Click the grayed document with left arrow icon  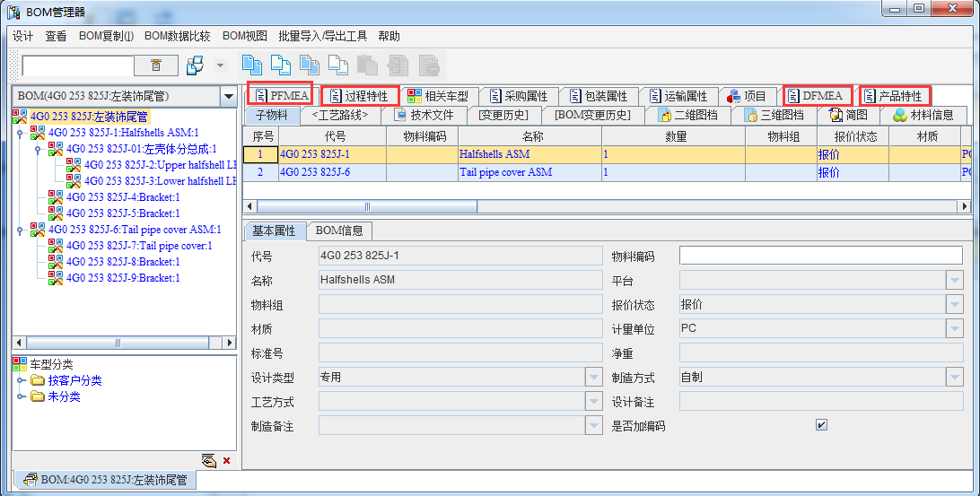398,65
